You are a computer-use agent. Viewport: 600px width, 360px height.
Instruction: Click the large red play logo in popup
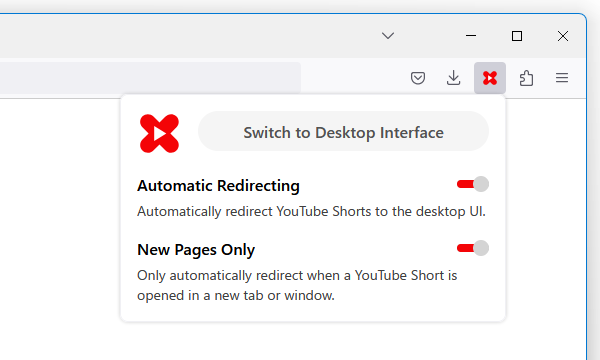159,134
